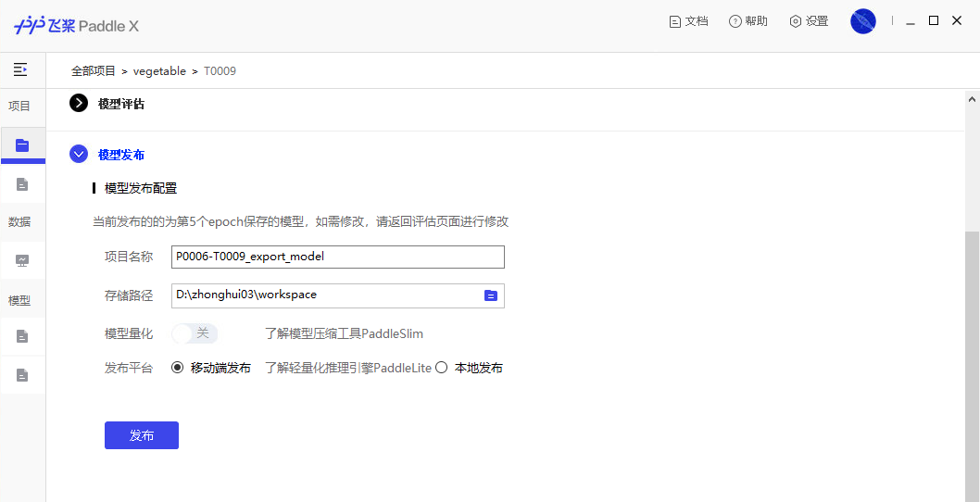This screenshot has width=980, height=502.
Task: Open 设置 settings in top bar
Action: pos(808,21)
